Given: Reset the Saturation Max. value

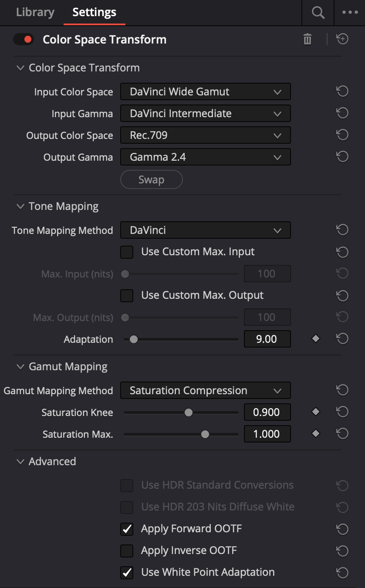Looking at the screenshot, I should [342, 434].
